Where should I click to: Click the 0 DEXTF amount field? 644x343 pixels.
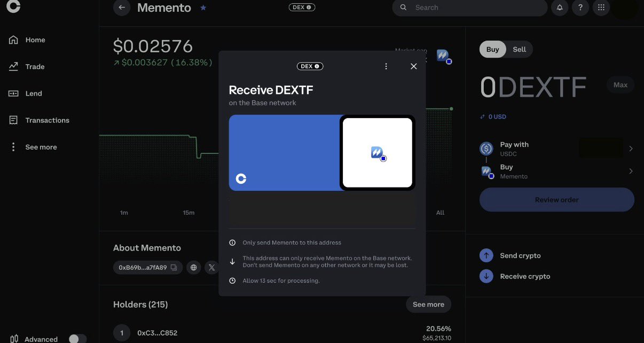point(533,87)
